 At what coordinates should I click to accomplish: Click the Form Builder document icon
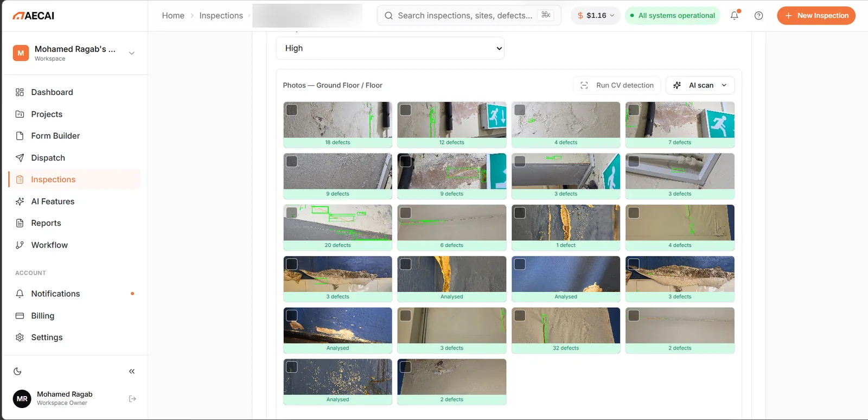click(x=20, y=136)
